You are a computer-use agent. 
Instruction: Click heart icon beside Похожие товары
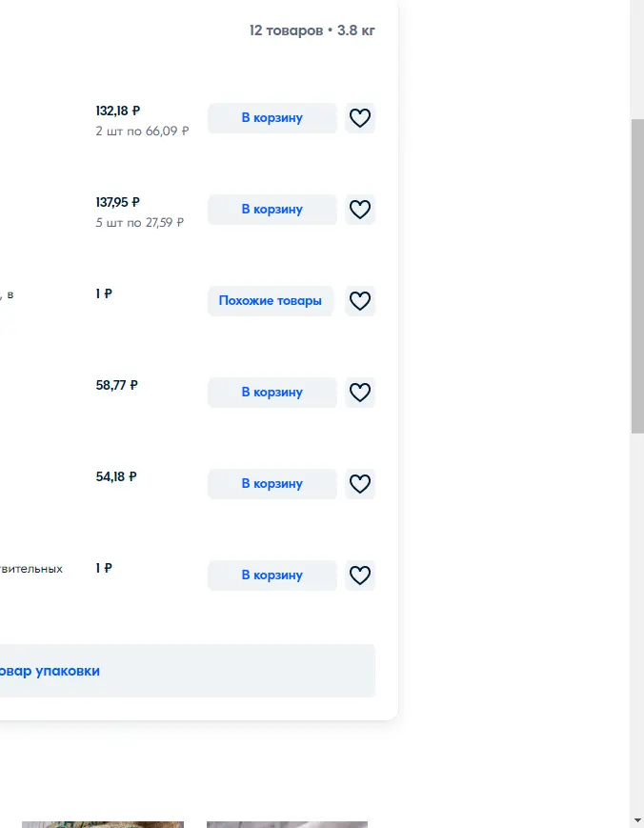(360, 301)
